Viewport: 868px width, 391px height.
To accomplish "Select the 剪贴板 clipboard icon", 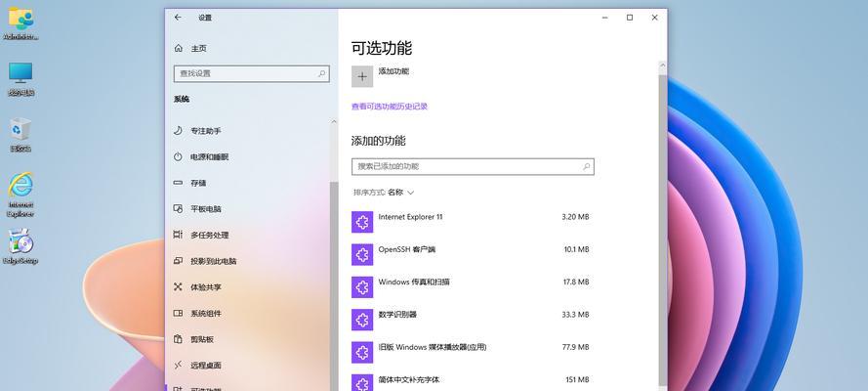I will (178, 339).
